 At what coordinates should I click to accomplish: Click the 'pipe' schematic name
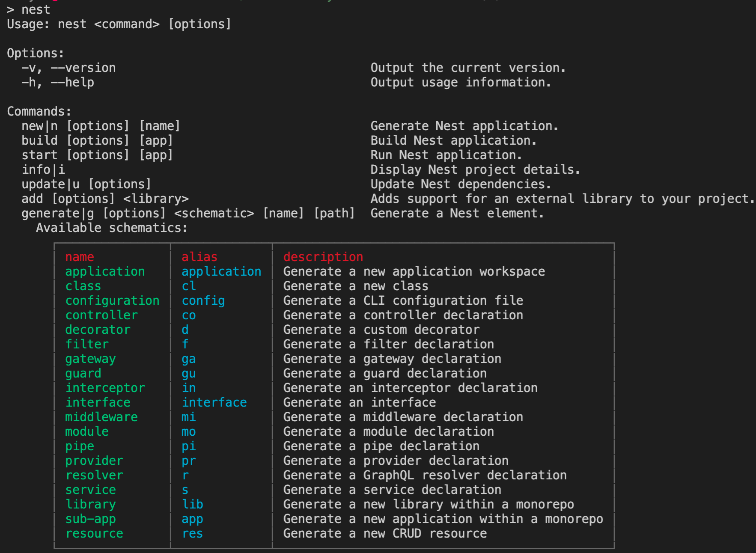(80, 446)
